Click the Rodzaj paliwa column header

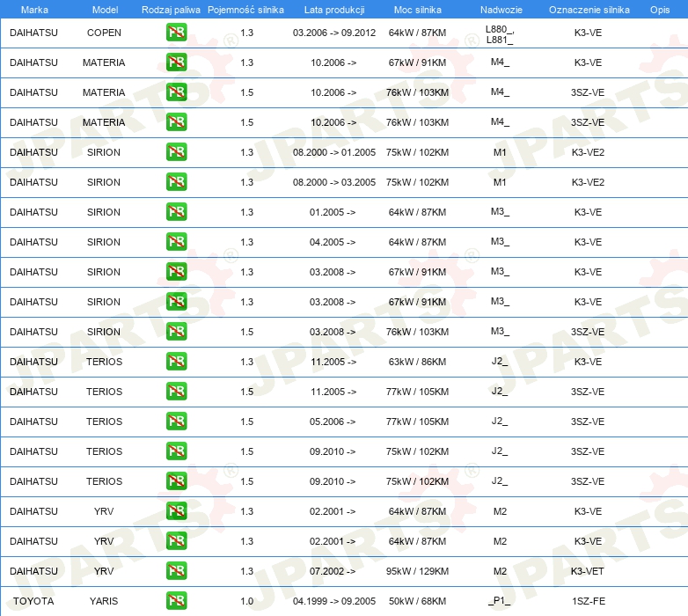(171, 10)
